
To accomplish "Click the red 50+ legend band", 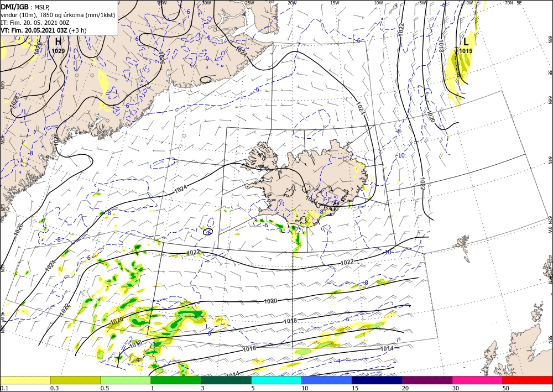I will 528,380.
